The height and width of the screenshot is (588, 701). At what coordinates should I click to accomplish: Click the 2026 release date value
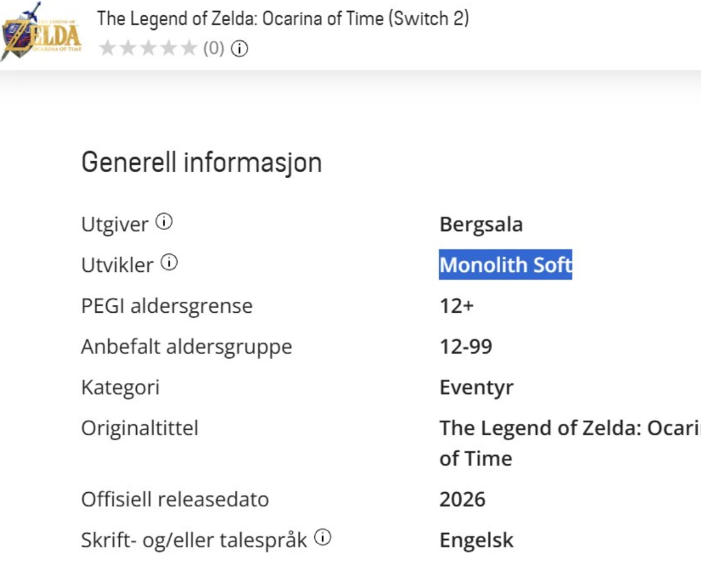click(463, 499)
